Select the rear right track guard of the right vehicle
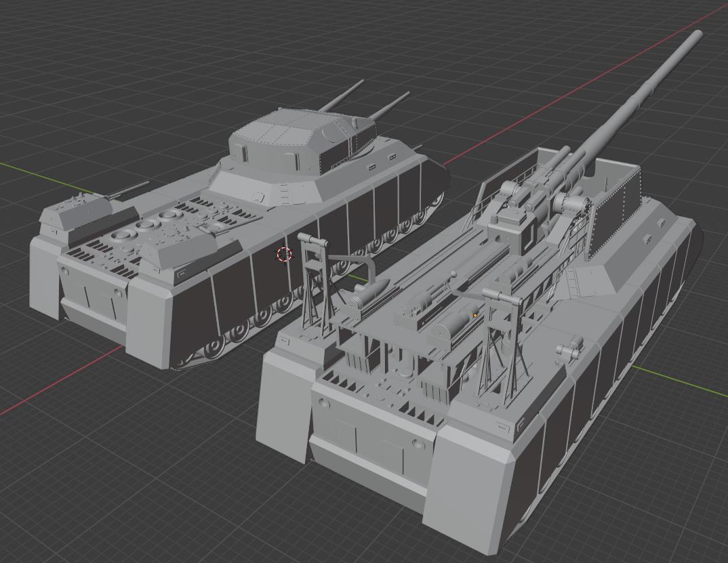 pyautogui.click(x=474, y=474)
